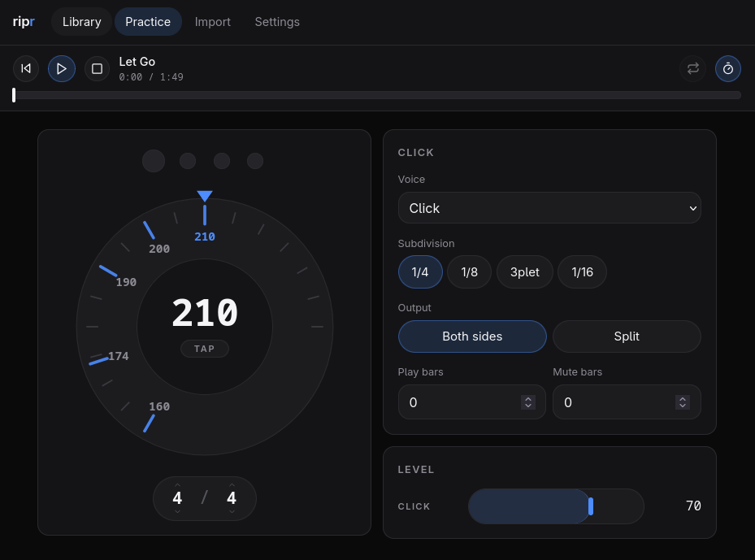
Task: Click the 0:00 / 1:49 time display
Action: pyautogui.click(x=151, y=77)
